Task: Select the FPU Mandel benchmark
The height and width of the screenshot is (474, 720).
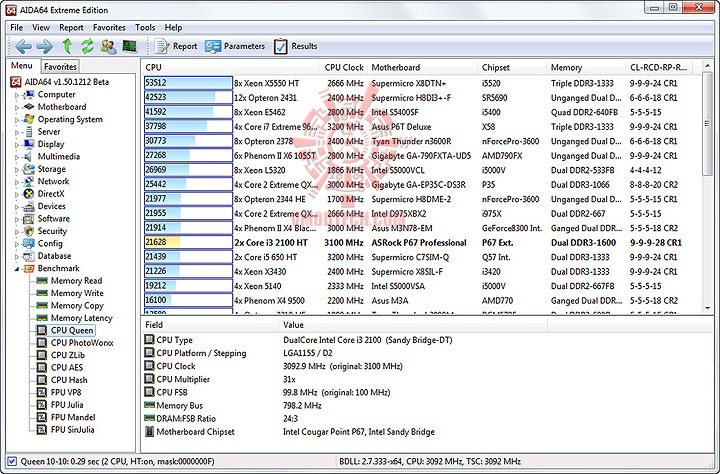Action: [67, 417]
